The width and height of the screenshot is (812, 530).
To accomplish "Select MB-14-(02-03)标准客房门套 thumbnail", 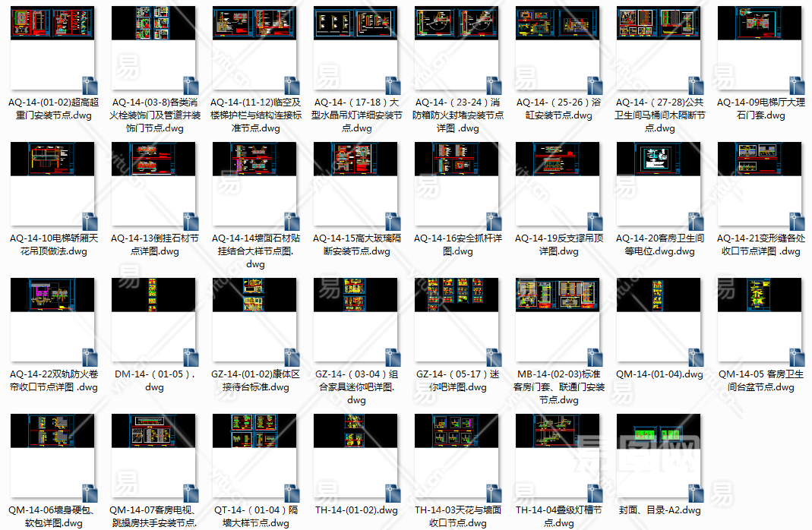I will coord(558,320).
